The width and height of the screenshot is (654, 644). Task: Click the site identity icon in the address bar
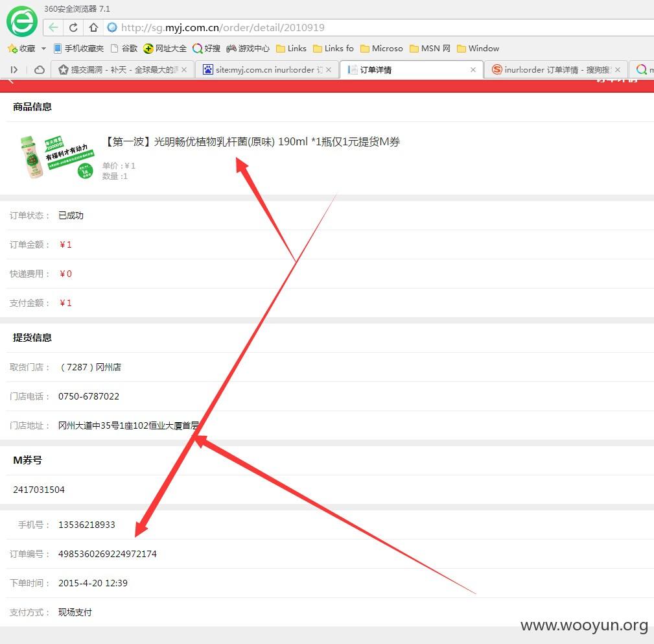pyautogui.click(x=112, y=27)
